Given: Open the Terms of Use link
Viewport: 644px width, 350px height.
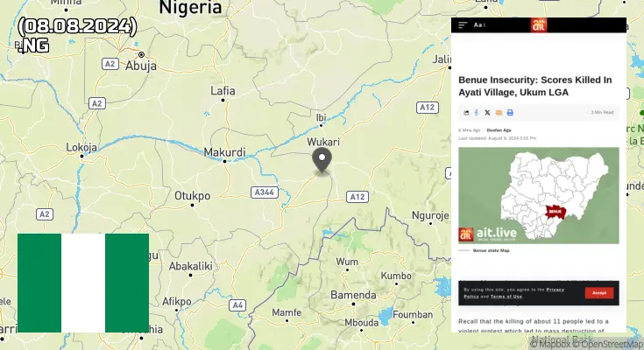Looking at the screenshot, I should [x=506, y=297].
